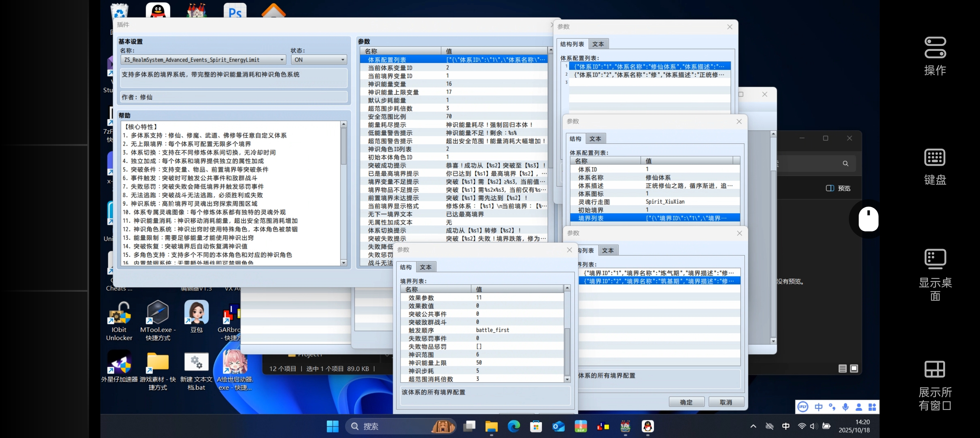Viewport: 980px width, 438px height.
Task: Click the Wi-Fi network tray icon
Action: 801,426
